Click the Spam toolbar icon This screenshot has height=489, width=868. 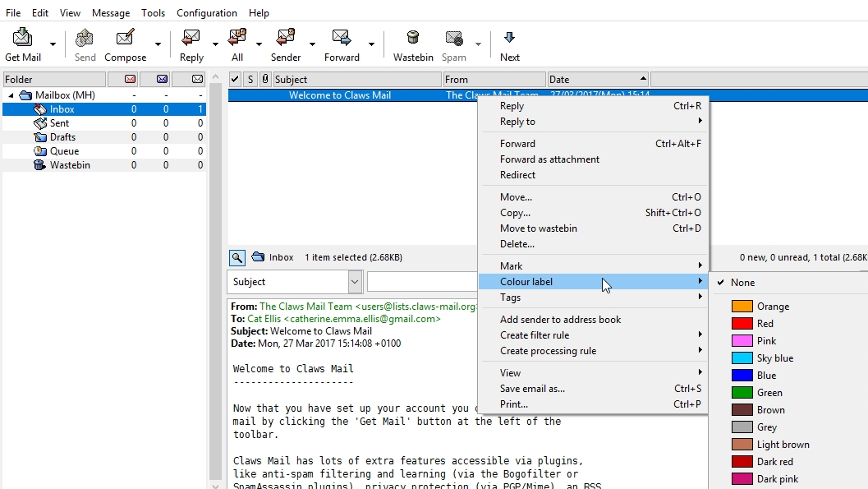pyautogui.click(x=454, y=38)
